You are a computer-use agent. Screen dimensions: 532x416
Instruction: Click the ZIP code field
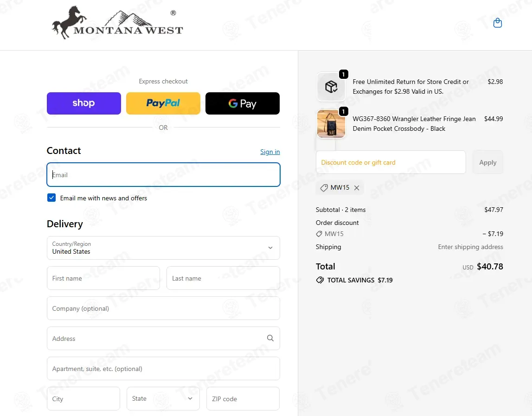(243, 398)
